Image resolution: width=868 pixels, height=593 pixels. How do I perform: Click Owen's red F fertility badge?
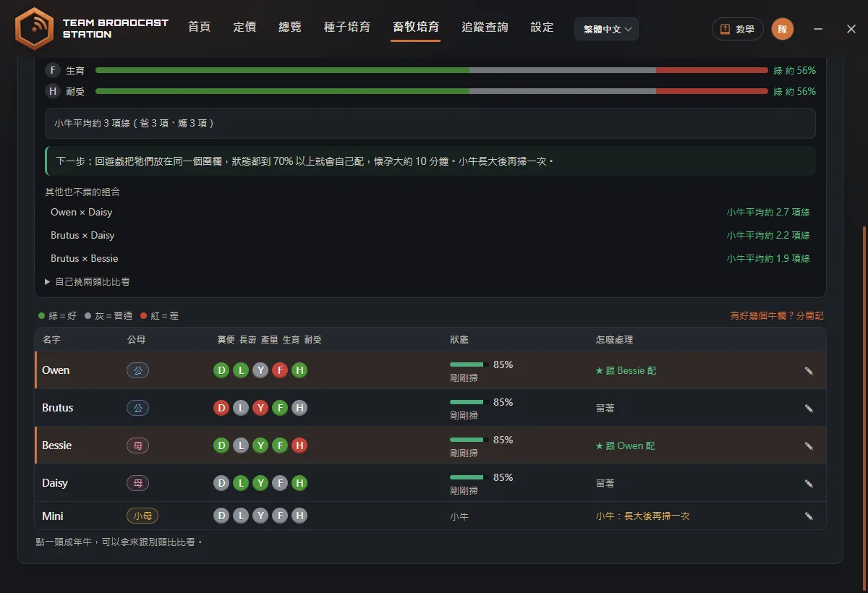[280, 370]
